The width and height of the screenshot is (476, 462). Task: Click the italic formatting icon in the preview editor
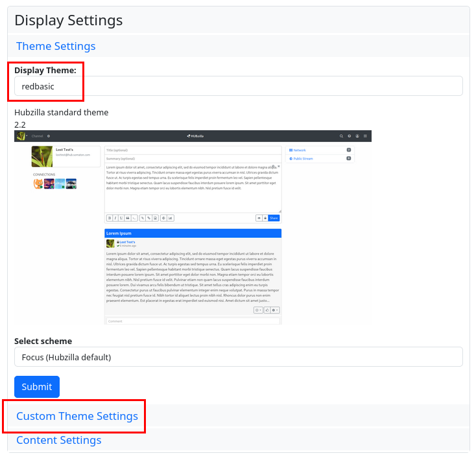point(115,218)
